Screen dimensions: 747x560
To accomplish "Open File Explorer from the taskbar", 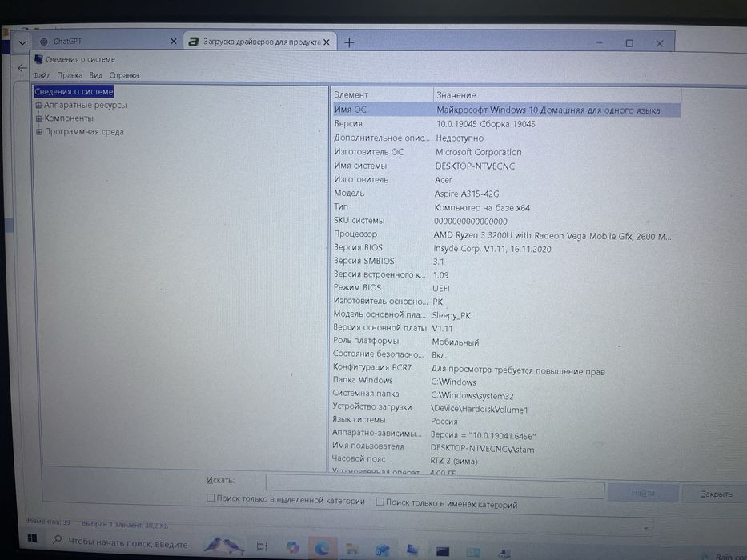I will tap(352, 549).
